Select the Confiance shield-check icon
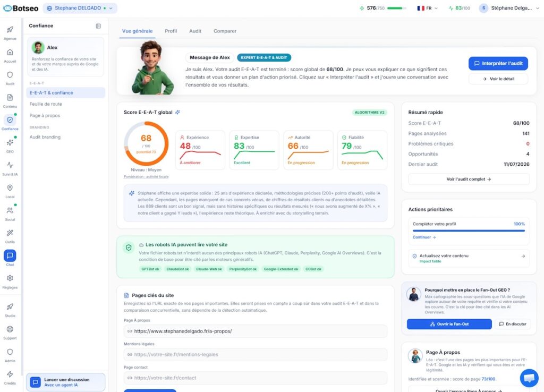The width and height of the screenshot is (544, 392). tap(10, 120)
